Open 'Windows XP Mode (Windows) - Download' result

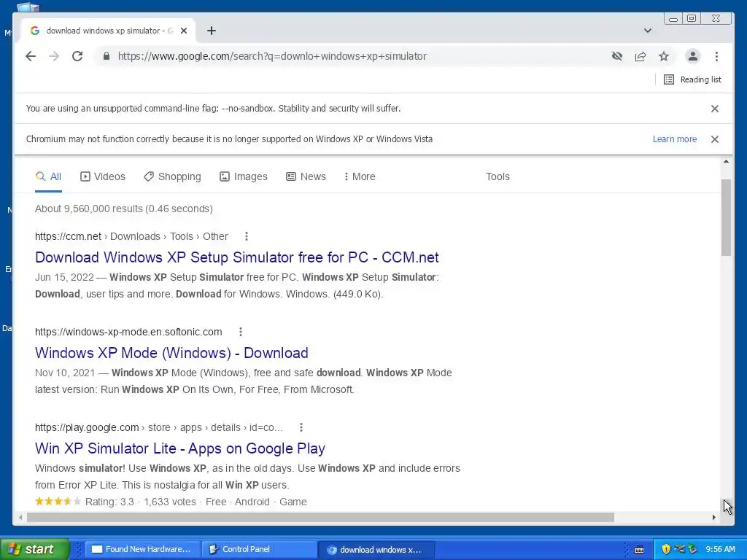(x=171, y=353)
